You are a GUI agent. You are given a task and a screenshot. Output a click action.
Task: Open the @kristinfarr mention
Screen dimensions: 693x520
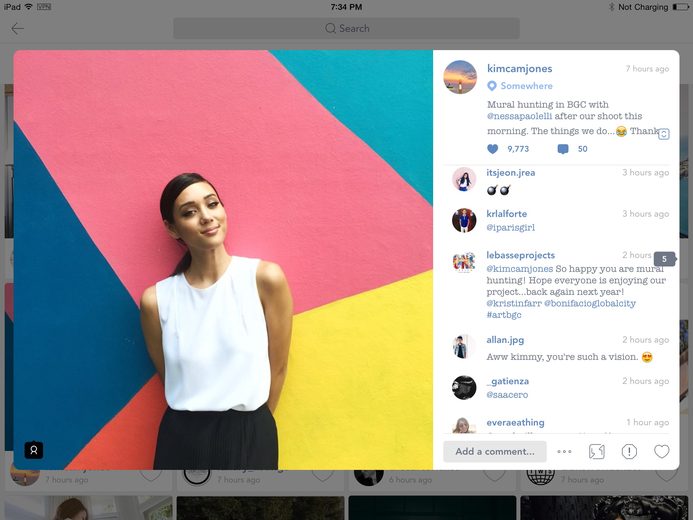click(514, 304)
